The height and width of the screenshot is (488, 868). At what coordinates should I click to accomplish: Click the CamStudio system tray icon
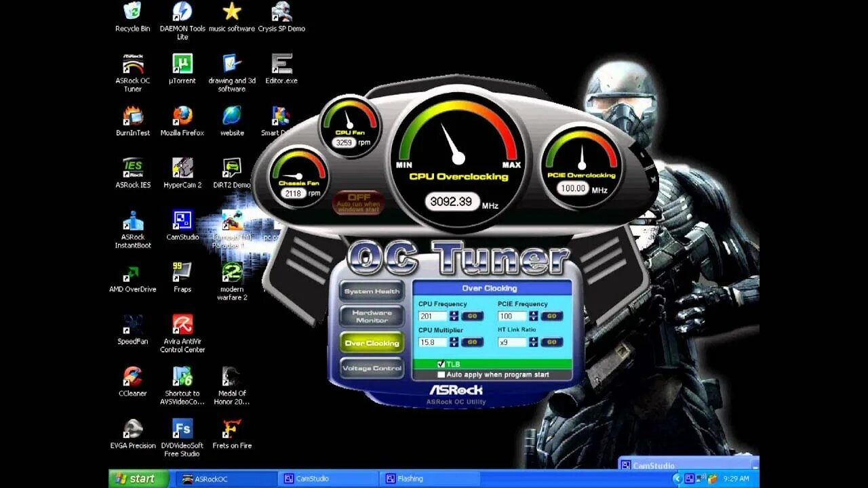click(x=690, y=479)
